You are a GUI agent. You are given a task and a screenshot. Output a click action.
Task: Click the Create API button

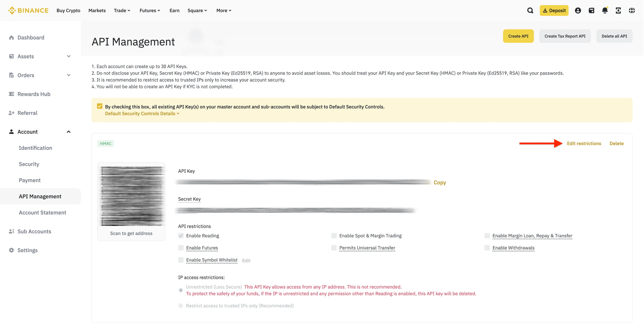pos(518,36)
